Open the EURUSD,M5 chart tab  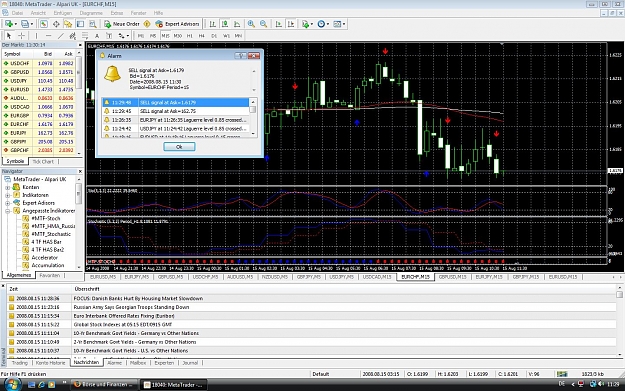click(102, 277)
